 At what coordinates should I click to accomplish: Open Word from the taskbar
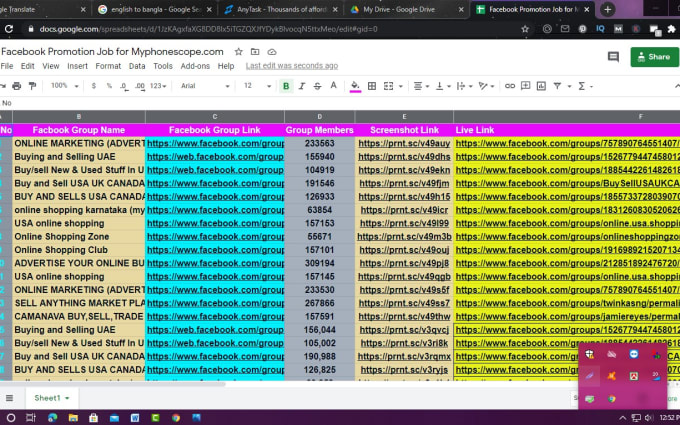(134, 418)
